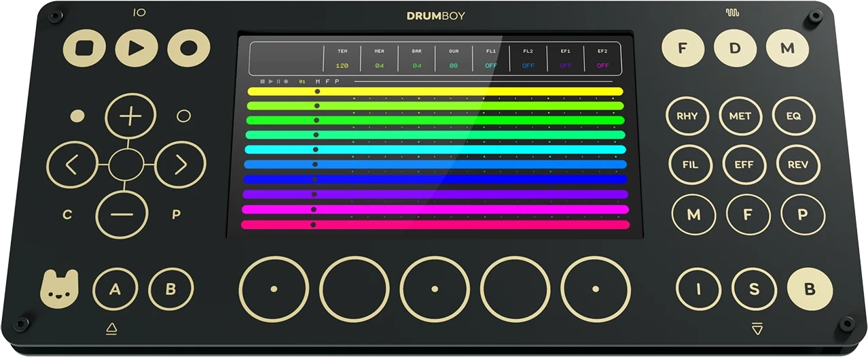Select the MEA value 04 on screen
Screen dimensions: 868x357
point(379,66)
